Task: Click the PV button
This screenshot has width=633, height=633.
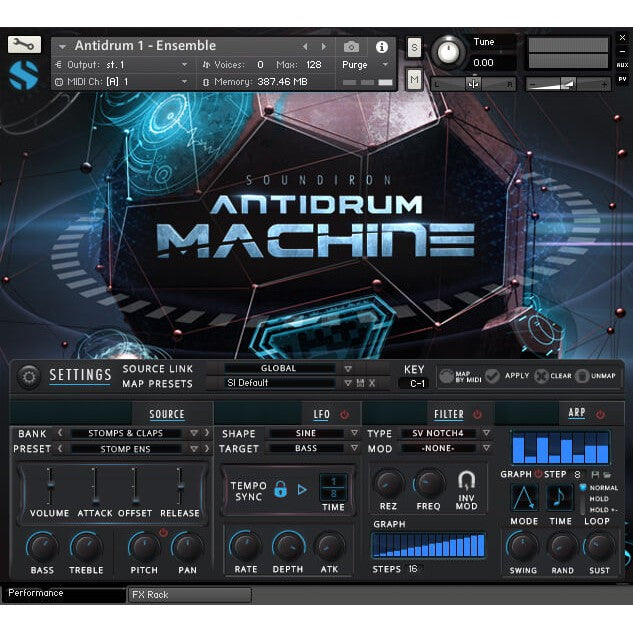Action: click(622, 79)
